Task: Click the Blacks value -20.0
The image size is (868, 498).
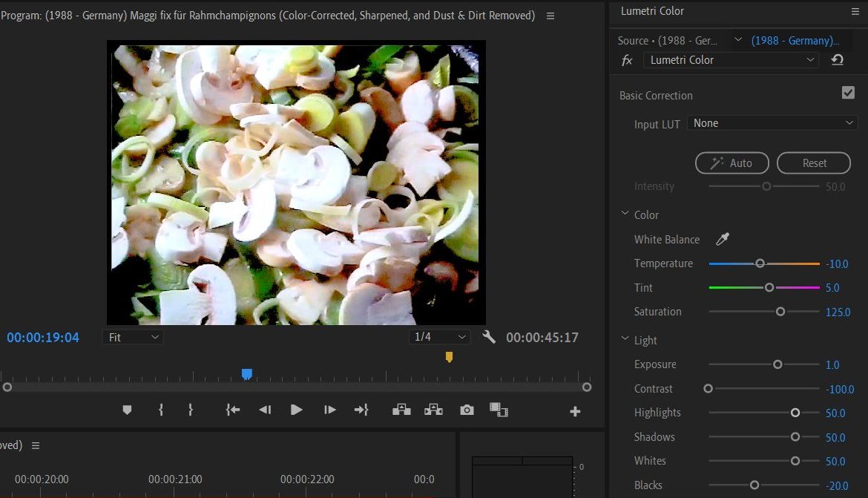Action: (837, 486)
